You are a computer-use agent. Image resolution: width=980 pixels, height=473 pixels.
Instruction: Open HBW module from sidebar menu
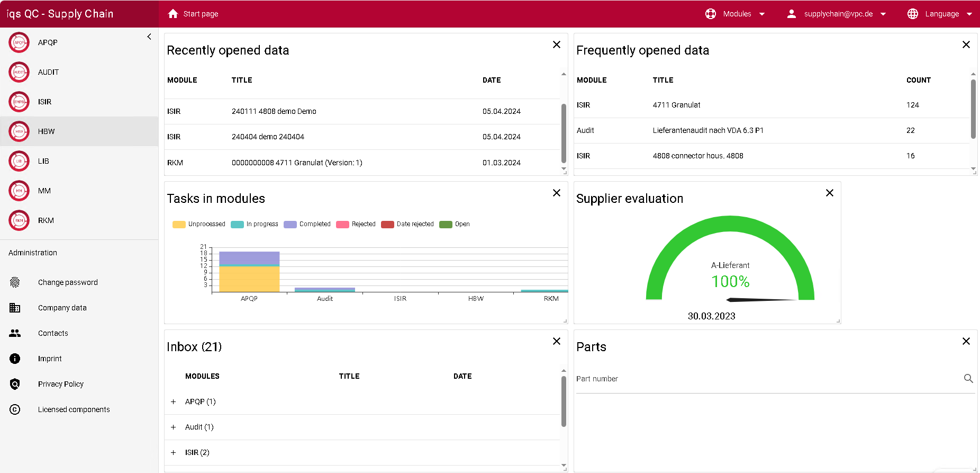[x=47, y=131]
